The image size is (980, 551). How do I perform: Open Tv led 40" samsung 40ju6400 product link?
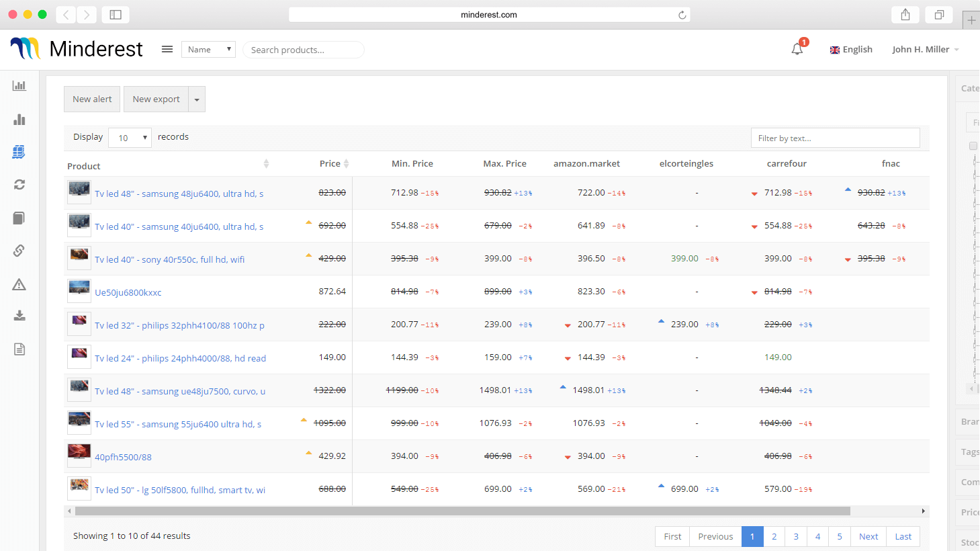click(179, 226)
